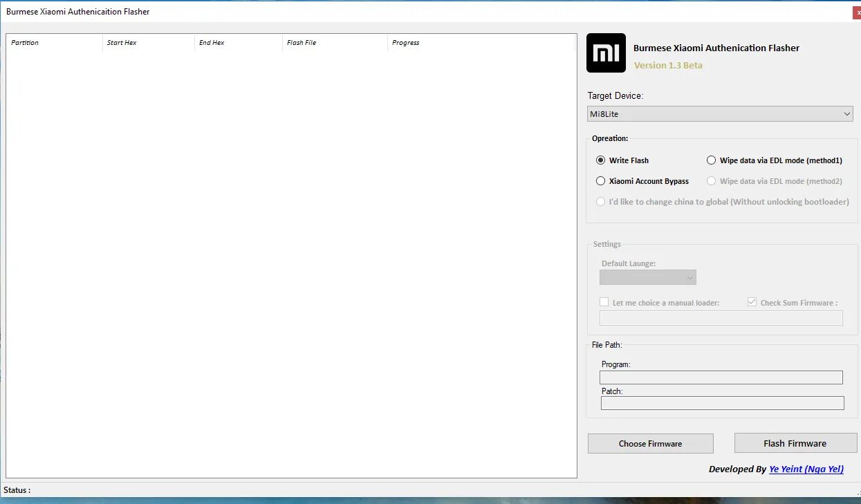Image resolution: width=861 pixels, height=504 pixels.
Task: Click the Settings group label
Action: tap(607, 244)
